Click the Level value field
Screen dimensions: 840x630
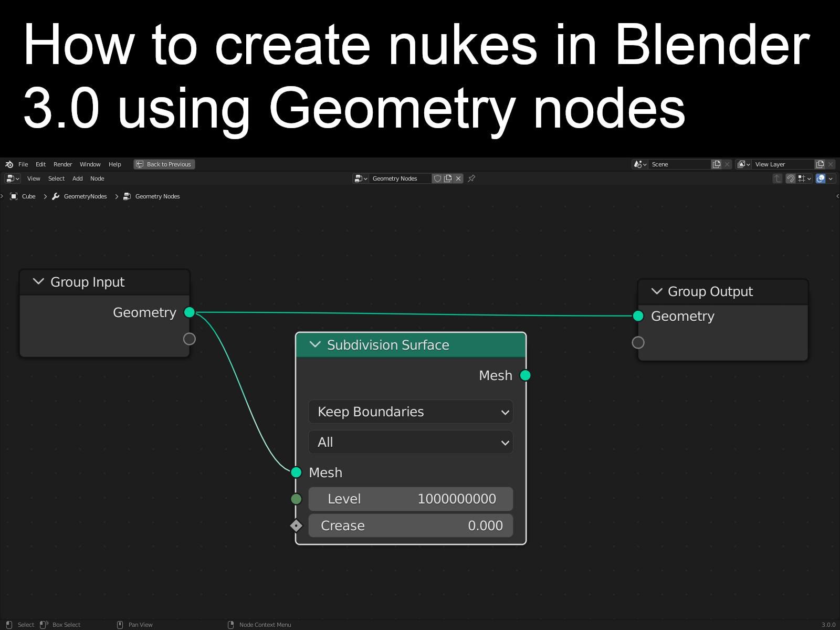click(x=411, y=499)
